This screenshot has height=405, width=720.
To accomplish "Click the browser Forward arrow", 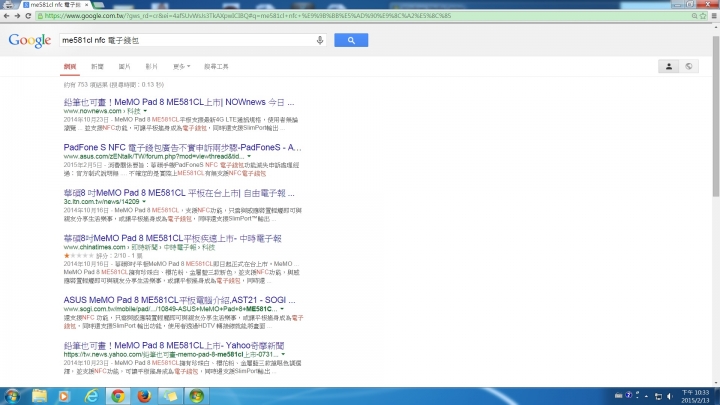I will click(17, 16).
